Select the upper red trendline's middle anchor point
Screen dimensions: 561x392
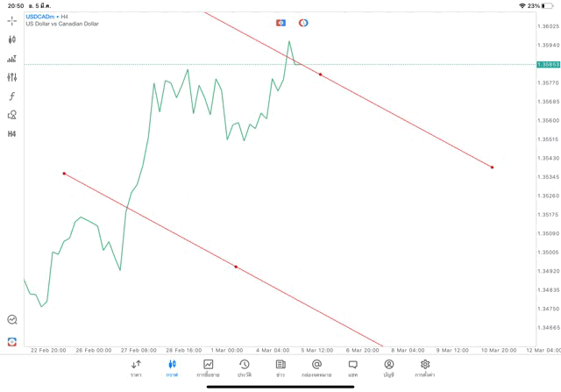(x=320, y=75)
